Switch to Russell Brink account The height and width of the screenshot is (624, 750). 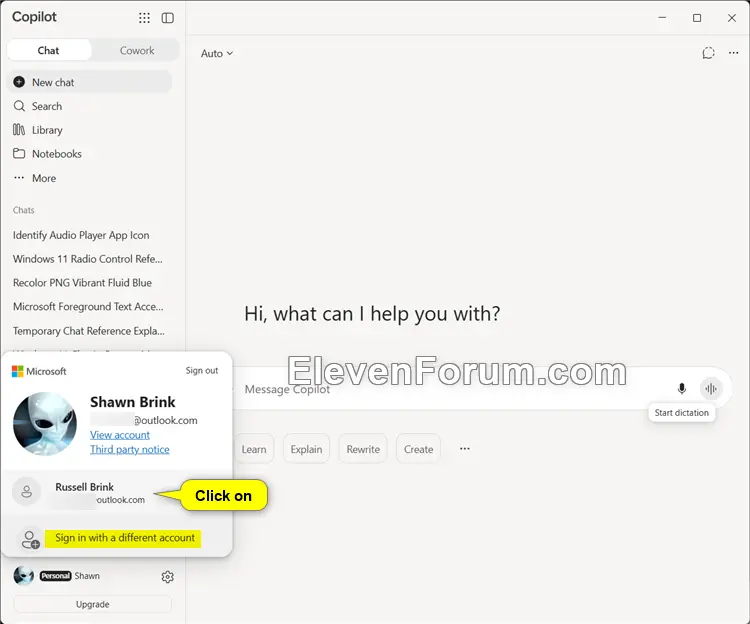pos(117,492)
